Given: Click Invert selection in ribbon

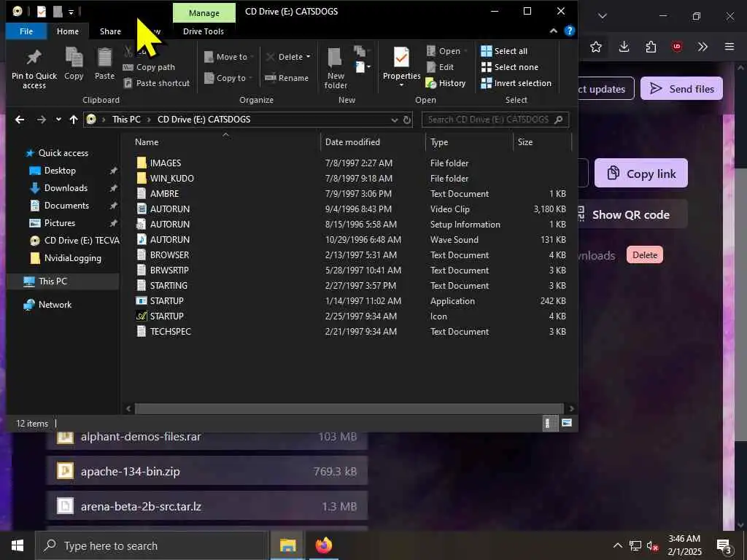Looking at the screenshot, I should (x=516, y=83).
